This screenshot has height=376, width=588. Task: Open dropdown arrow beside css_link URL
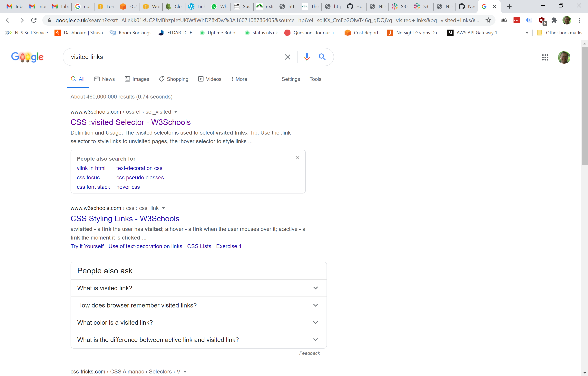(163, 208)
